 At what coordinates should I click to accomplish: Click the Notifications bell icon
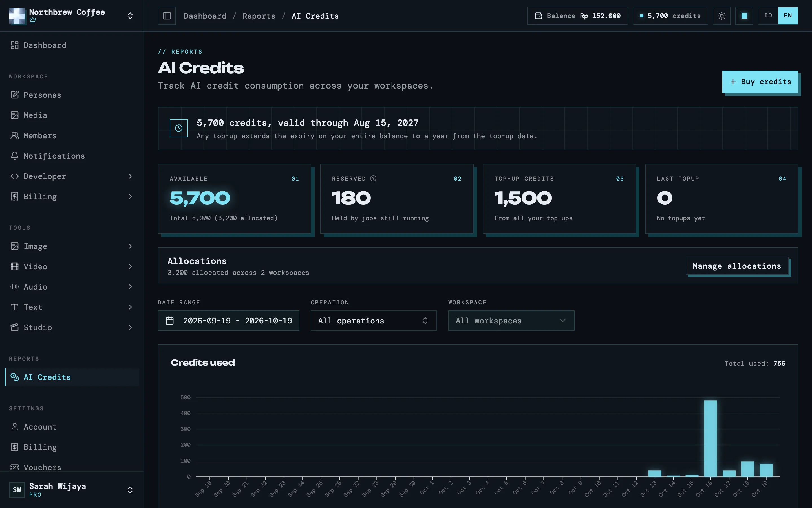click(14, 156)
